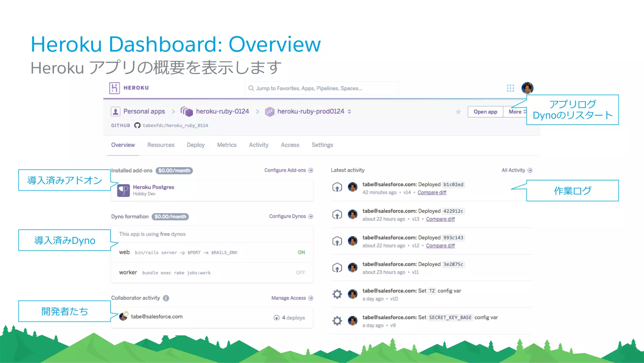The width and height of the screenshot is (644, 363).
Task: Click the Collaborator activity info icon
Action: [x=166, y=298]
